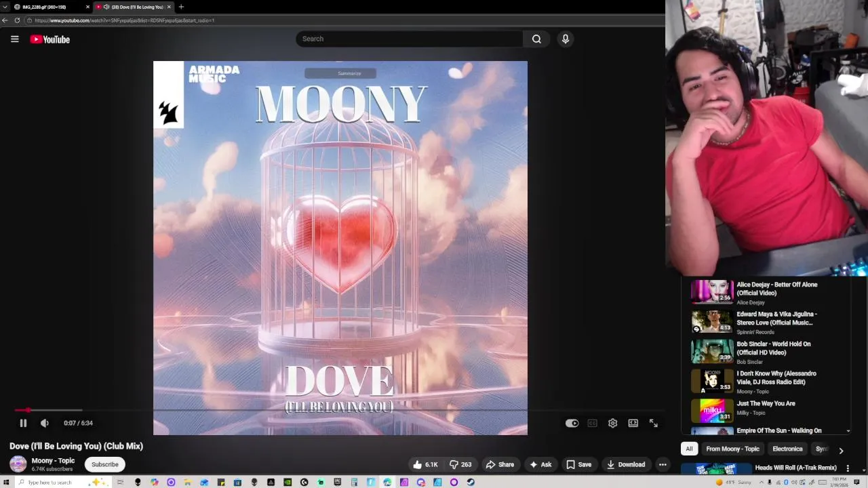
Task: Start voice search with the microphone
Action: 565,39
